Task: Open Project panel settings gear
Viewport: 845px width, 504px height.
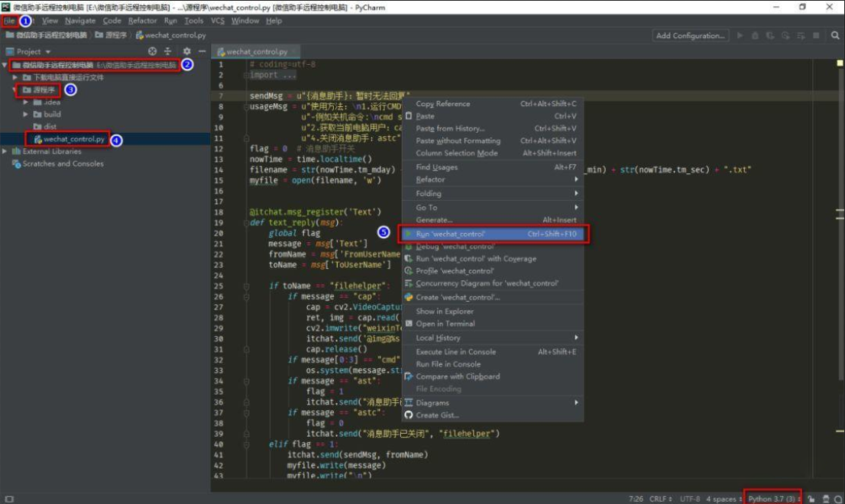Action: point(187,51)
